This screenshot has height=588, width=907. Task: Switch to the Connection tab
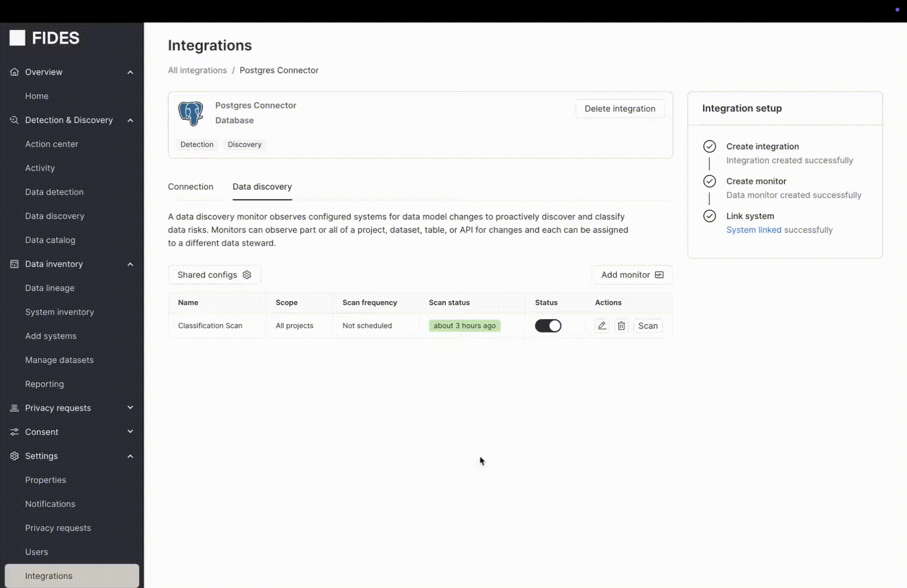(190, 187)
